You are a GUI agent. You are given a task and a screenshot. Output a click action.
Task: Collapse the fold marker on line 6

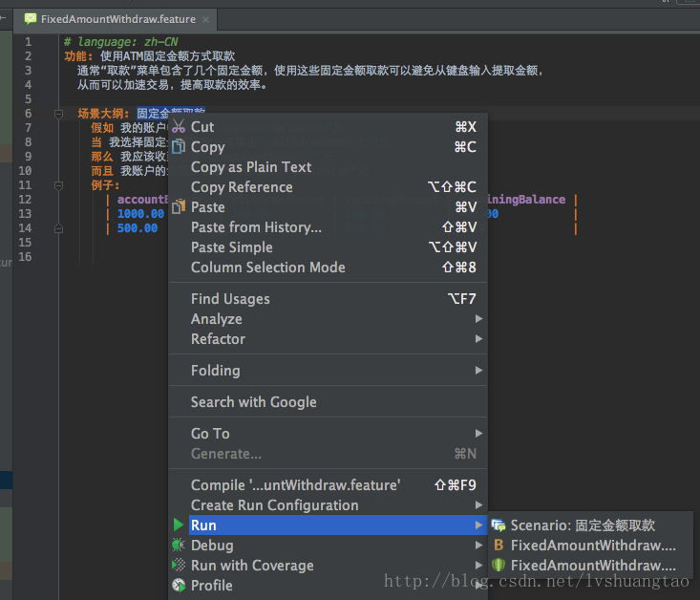[58, 114]
